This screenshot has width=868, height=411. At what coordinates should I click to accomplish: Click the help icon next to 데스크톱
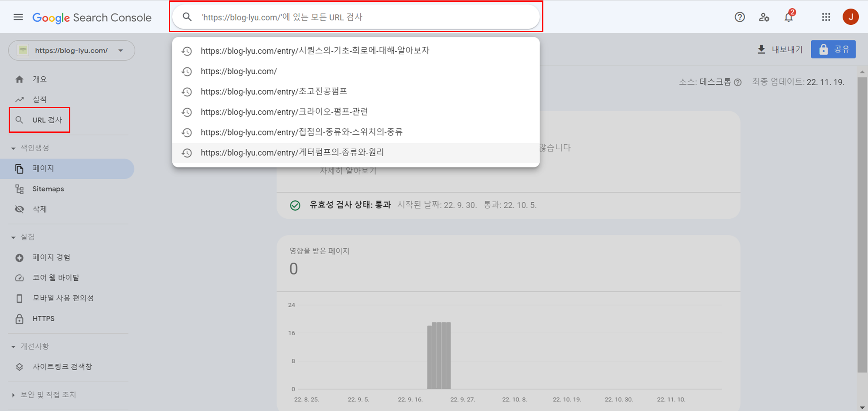click(738, 82)
